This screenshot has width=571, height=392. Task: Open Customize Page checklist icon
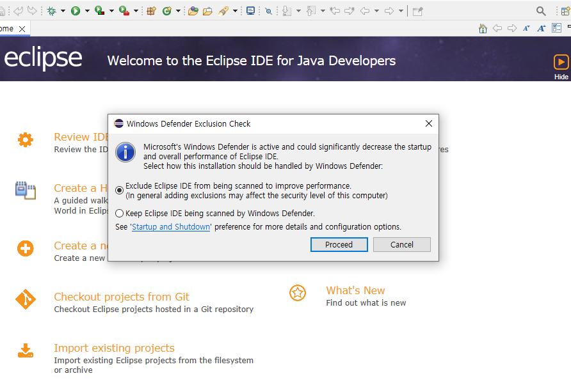556,28
